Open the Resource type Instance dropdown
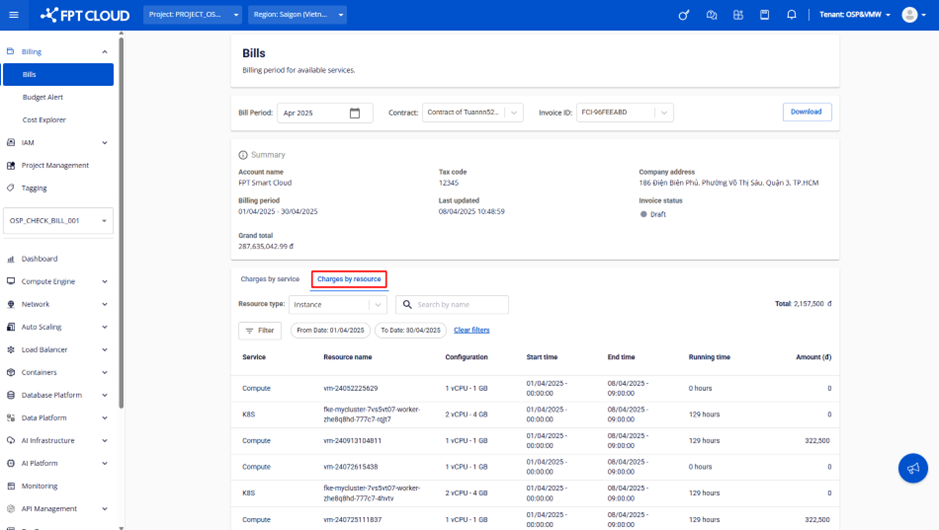This screenshot has height=530, width=939. click(378, 305)
